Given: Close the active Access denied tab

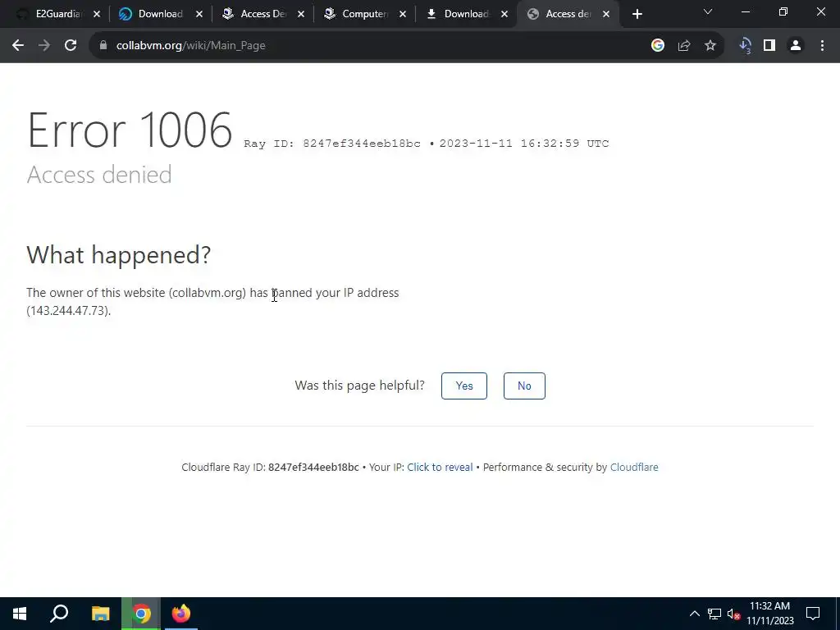Looking at the screenshot, I should click(x=606, y=15).
